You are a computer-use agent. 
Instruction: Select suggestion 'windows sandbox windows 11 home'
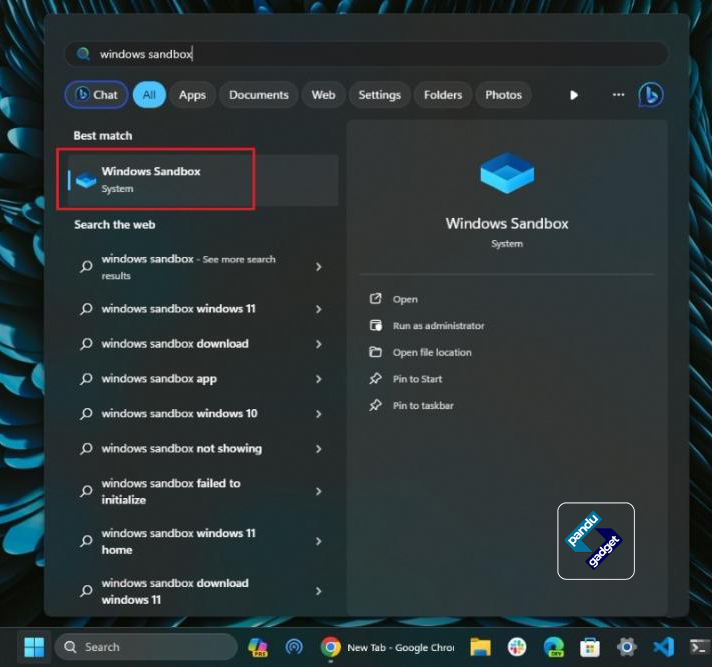tap(178, 541)
